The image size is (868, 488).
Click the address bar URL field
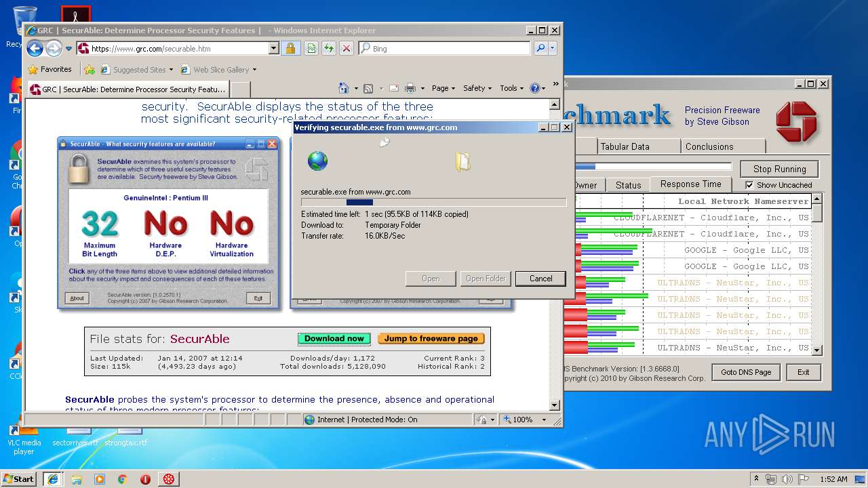(x=179, y=49)
